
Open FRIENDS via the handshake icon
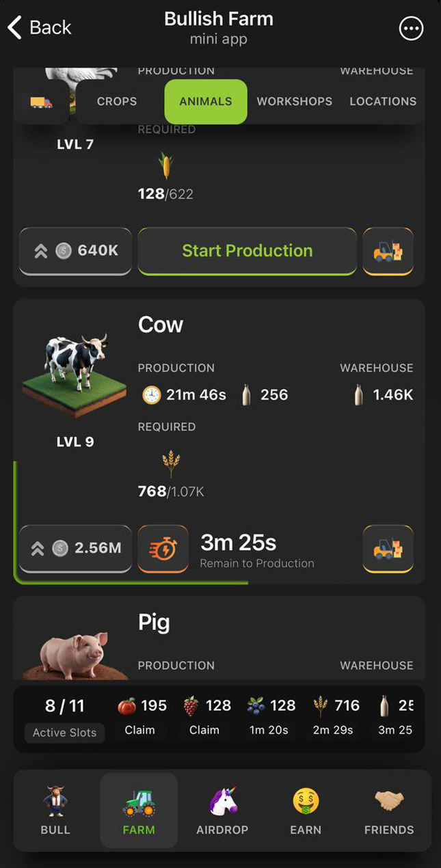coord(390,810)
